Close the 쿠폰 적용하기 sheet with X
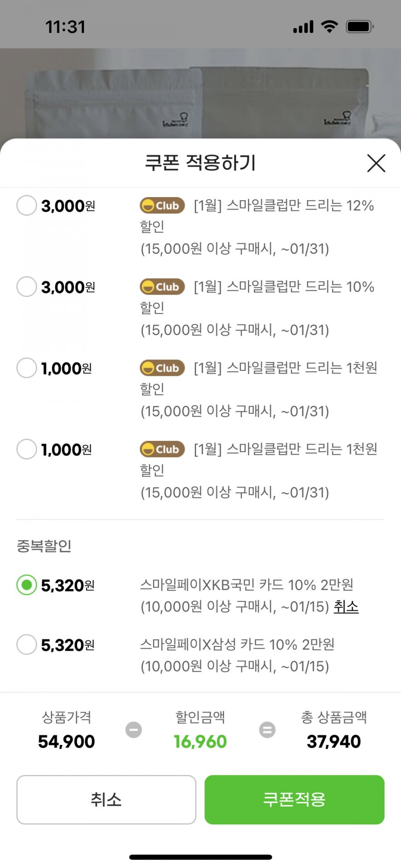 [x=376, y=163]
